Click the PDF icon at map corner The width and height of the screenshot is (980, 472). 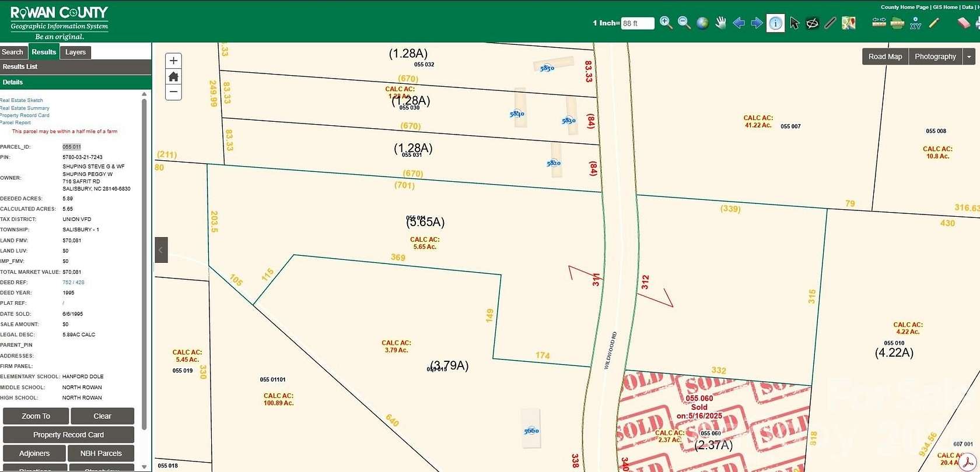point(969,462)
